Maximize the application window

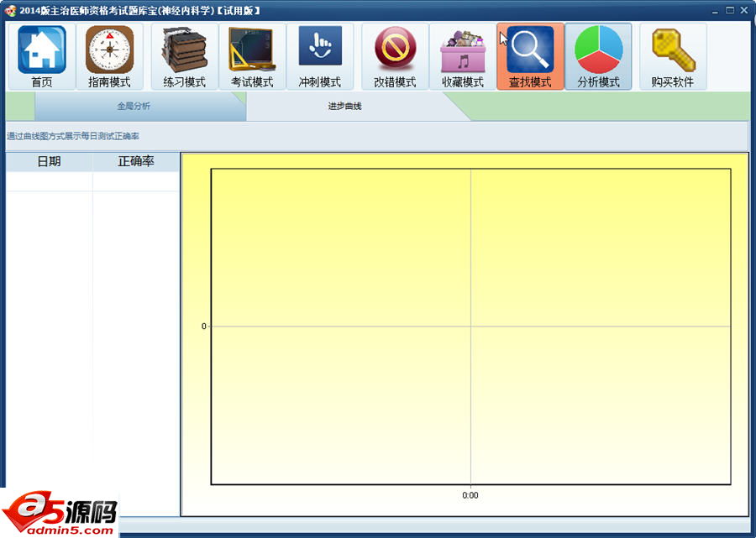[729, 10]
